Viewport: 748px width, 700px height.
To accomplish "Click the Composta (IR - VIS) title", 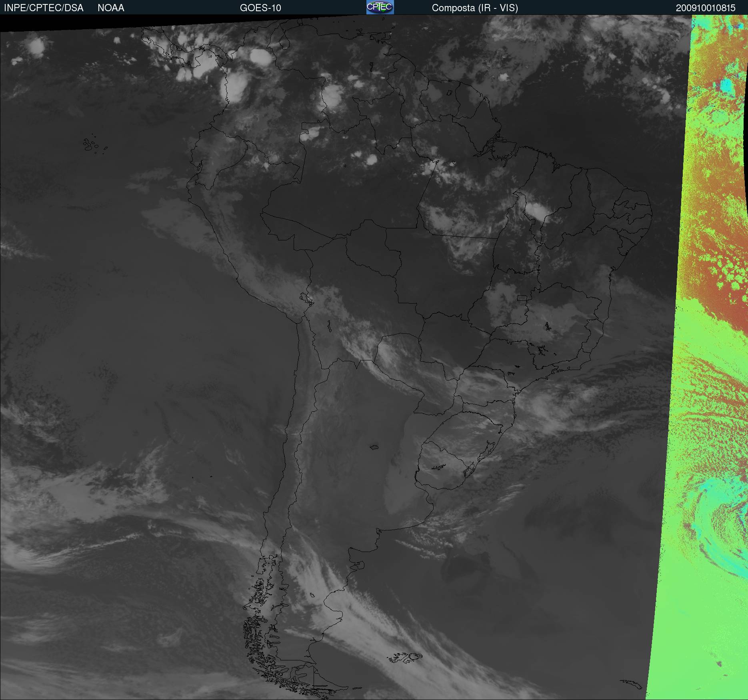I will (475, 8).
